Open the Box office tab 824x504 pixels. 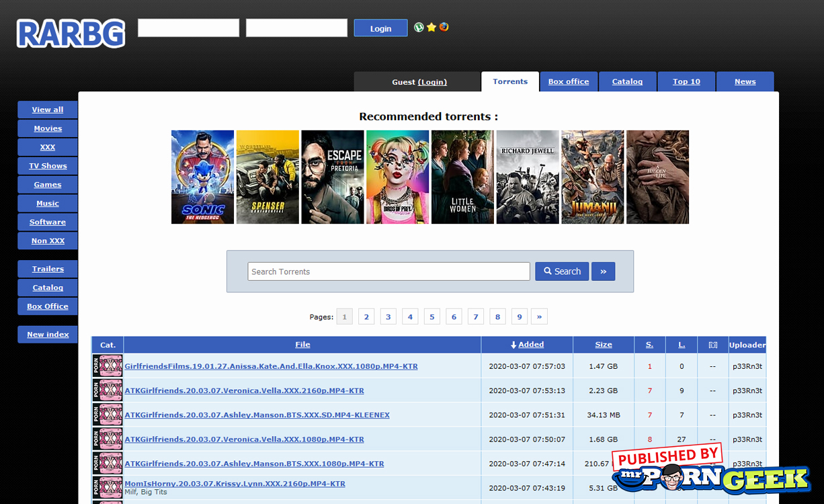(x=569, y=81)
